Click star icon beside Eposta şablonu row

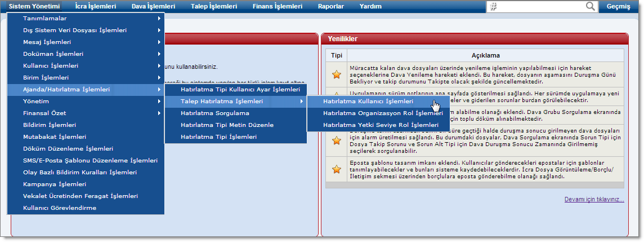point(337,169)
